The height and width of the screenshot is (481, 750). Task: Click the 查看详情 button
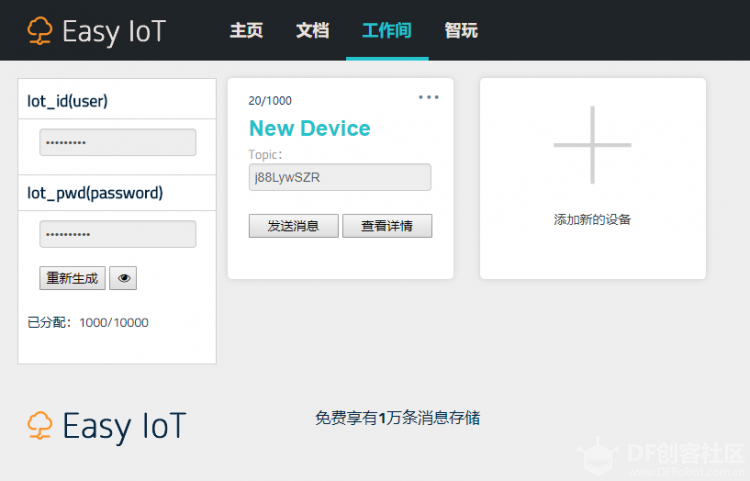[x=387, y=226]
